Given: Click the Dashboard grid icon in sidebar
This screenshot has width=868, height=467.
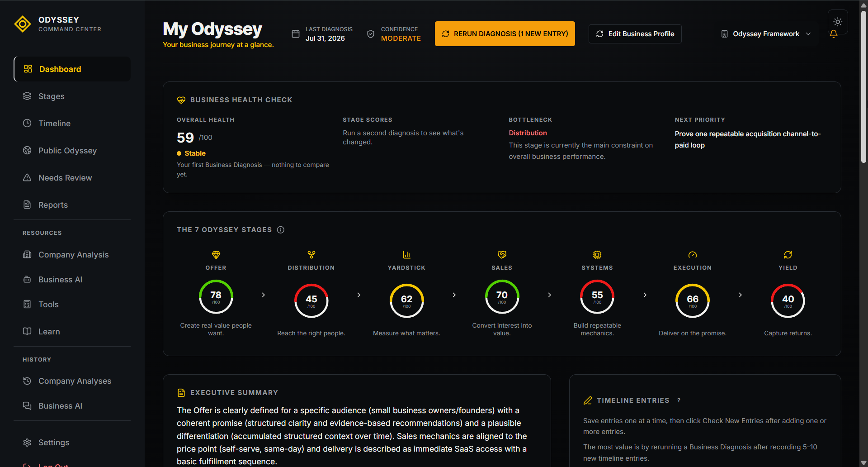Looking at the screenshot, I should pyautogui.click(x=28, y=69).
